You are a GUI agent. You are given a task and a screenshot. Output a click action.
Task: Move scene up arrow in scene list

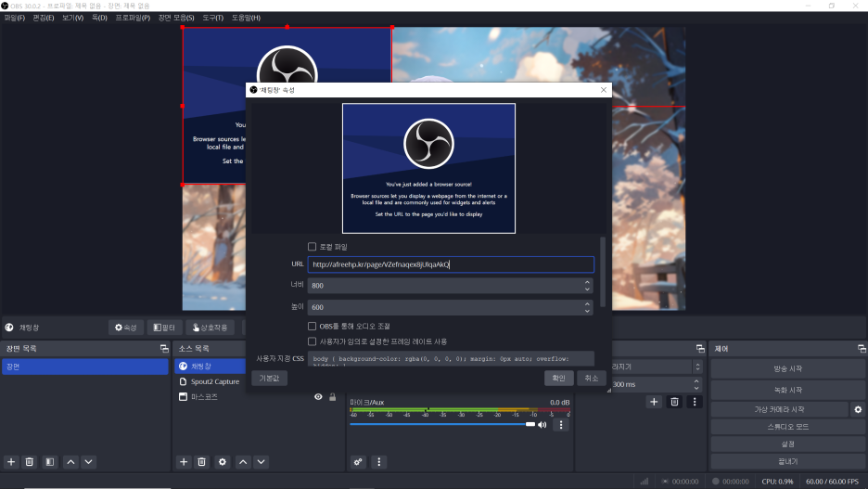click(70, 462)
